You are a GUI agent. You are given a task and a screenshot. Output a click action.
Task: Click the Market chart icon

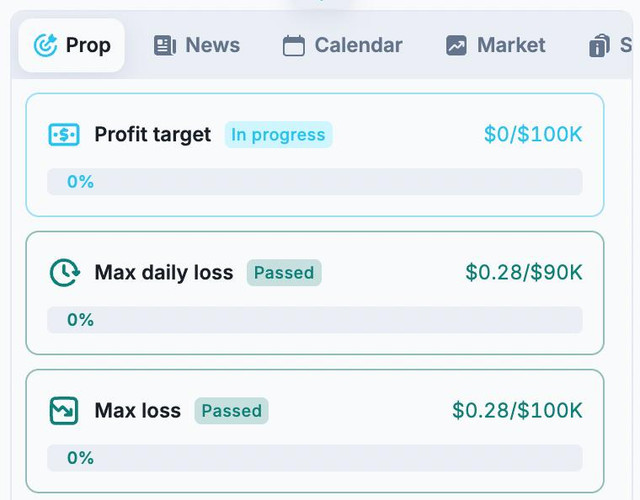tap(456, 45)
